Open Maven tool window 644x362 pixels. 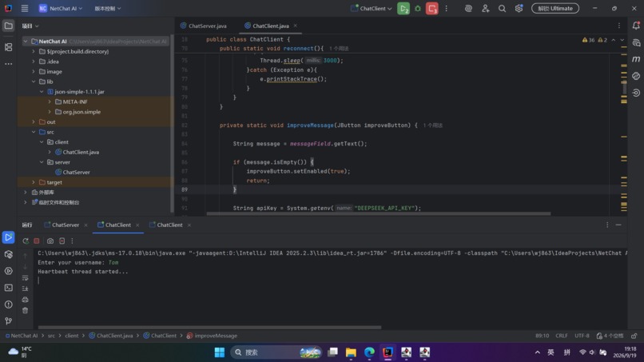coord(636,59)
